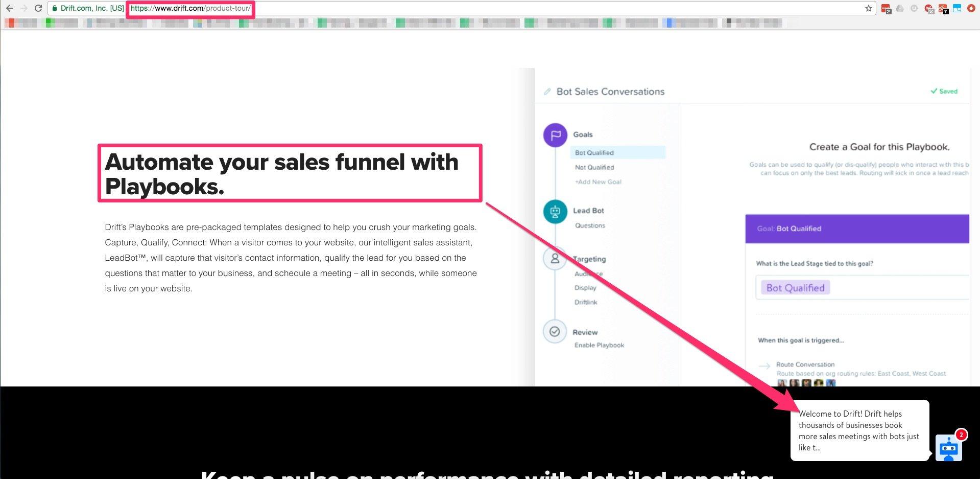Viewport: 980px width, 479px height.
Task: Open the red extension with grey X badge
Action: pos(929,9)
